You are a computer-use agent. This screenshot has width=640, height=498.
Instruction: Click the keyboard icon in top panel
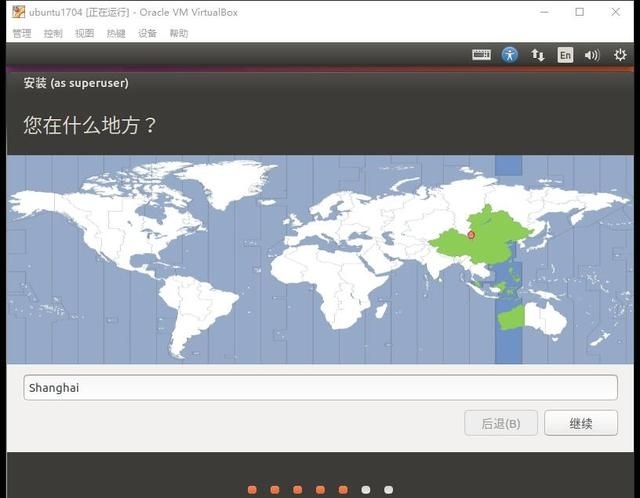click(481, 55)
